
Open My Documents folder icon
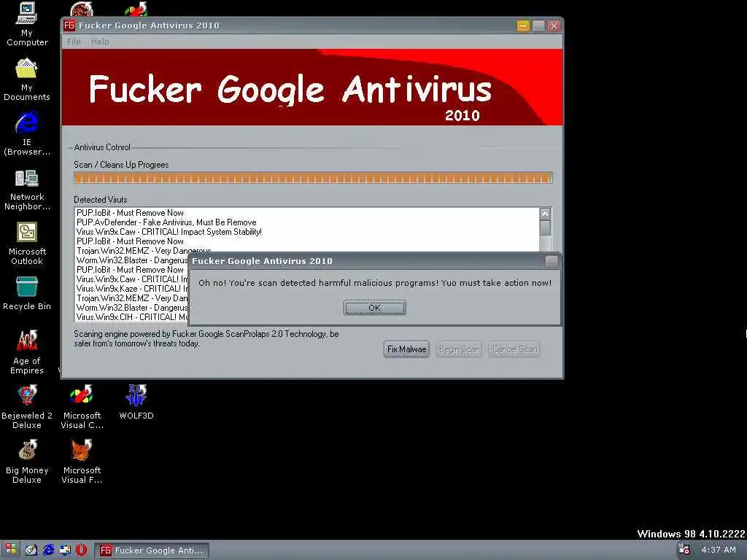[27, 79]
